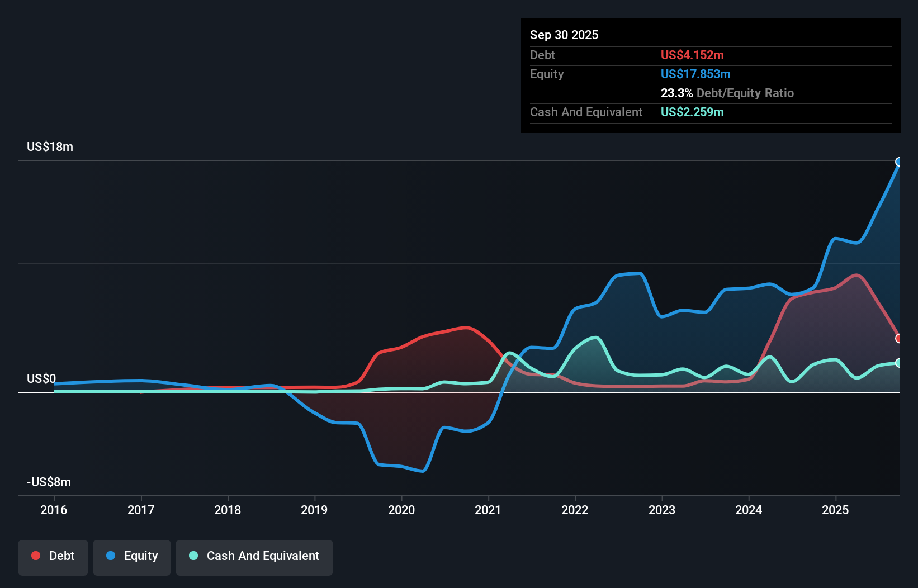The width and height of the screenshot is (918, 588).
Task: Toggle the Cash And Equivalent series visibility
Action: click(254, 556)
